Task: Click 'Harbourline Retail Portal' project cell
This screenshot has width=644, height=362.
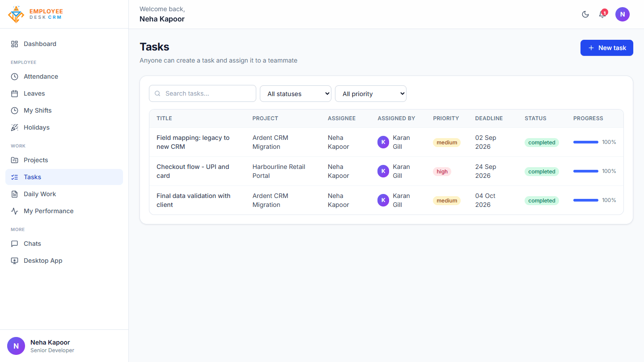Action: point(279,171)
